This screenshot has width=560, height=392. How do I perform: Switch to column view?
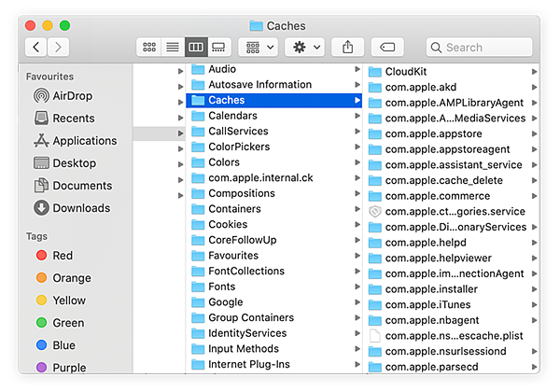(x=196, y=47)
